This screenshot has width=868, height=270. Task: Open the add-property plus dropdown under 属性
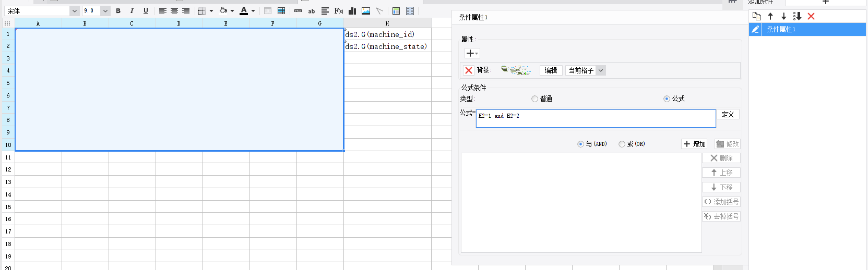472,53
